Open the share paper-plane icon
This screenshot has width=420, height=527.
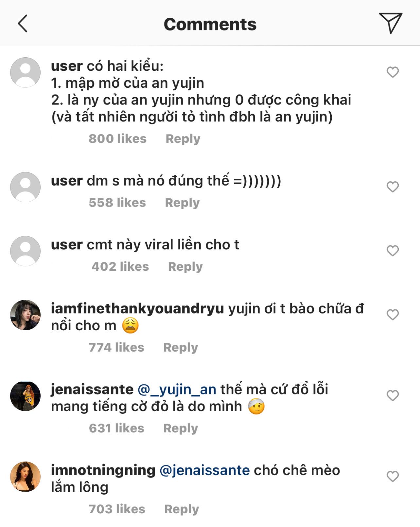[390, 23]
